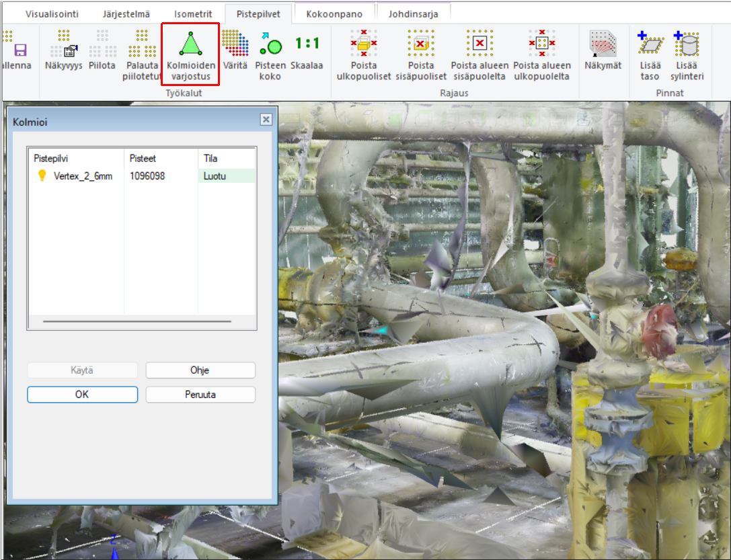731x560 pixels.
Task: Add a cylinder with Lisää sylinteri
Action: point(687,44)
